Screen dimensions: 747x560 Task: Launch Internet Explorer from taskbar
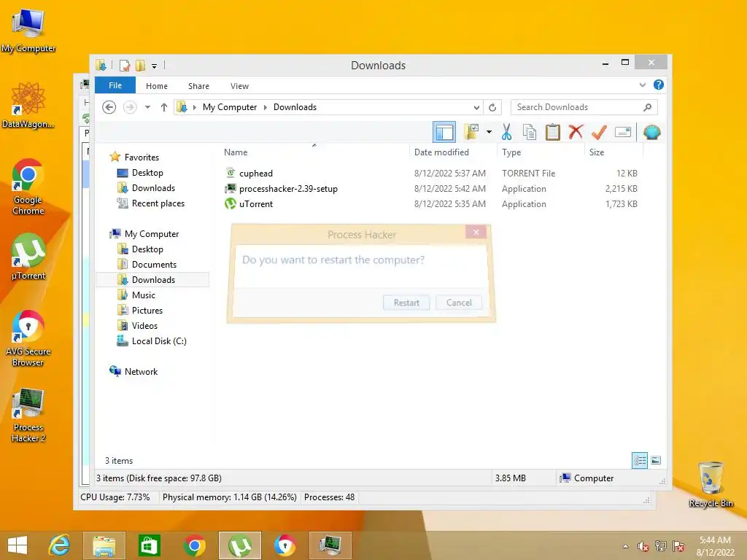pyautogui.click(x=60, y=545)
